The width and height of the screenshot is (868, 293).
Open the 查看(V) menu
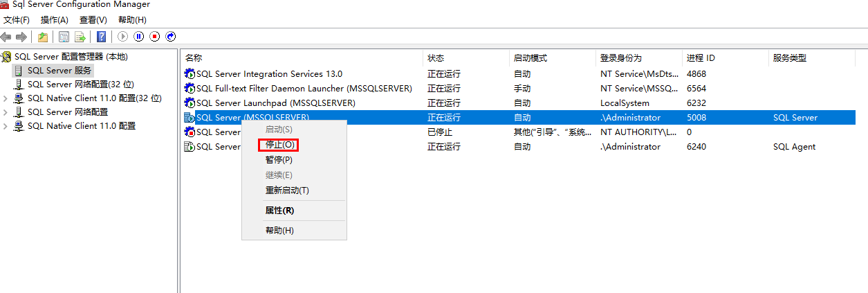(93, 20)
